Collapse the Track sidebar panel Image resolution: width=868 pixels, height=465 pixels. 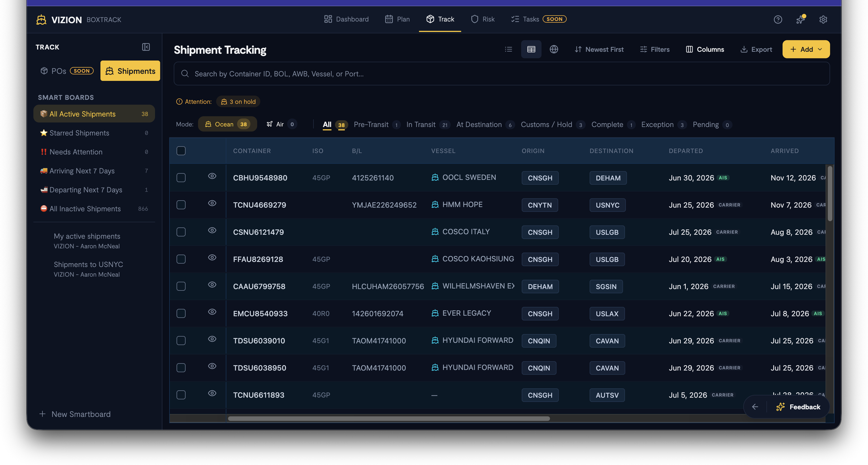tap(146, 47)
